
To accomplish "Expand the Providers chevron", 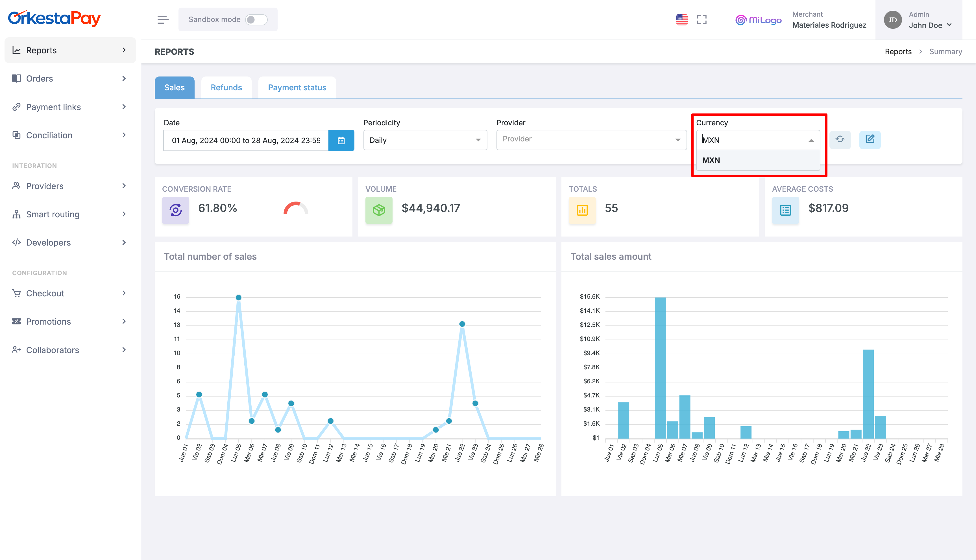I will tap(124, 186).
